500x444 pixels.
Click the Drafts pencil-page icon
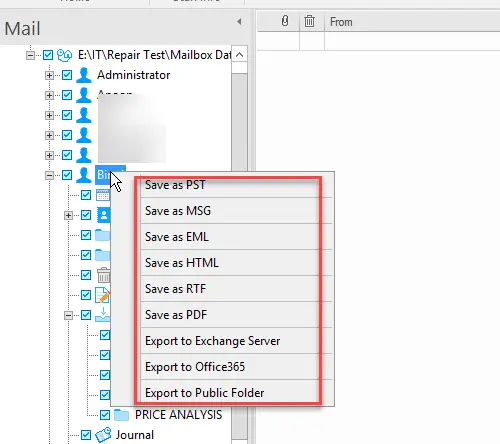[103, 295]
